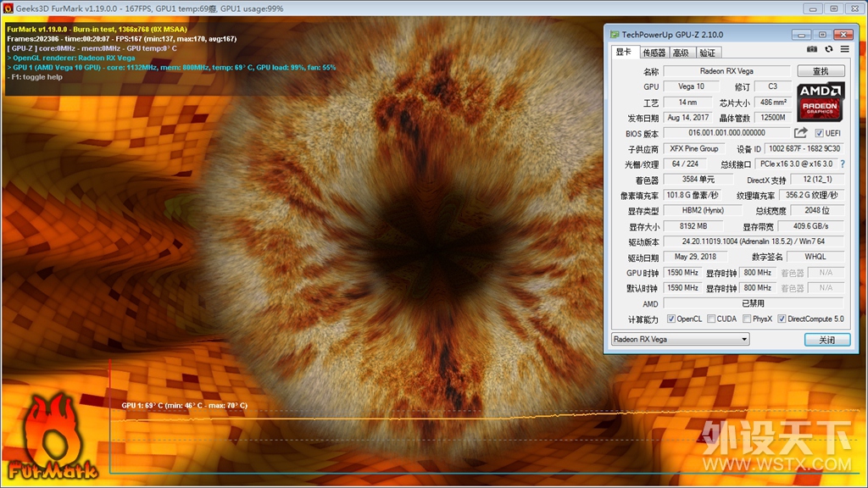Screen dimensions: 868x488
Task: Click the default clock 1590 MHz value
Action: click(682, 288)
